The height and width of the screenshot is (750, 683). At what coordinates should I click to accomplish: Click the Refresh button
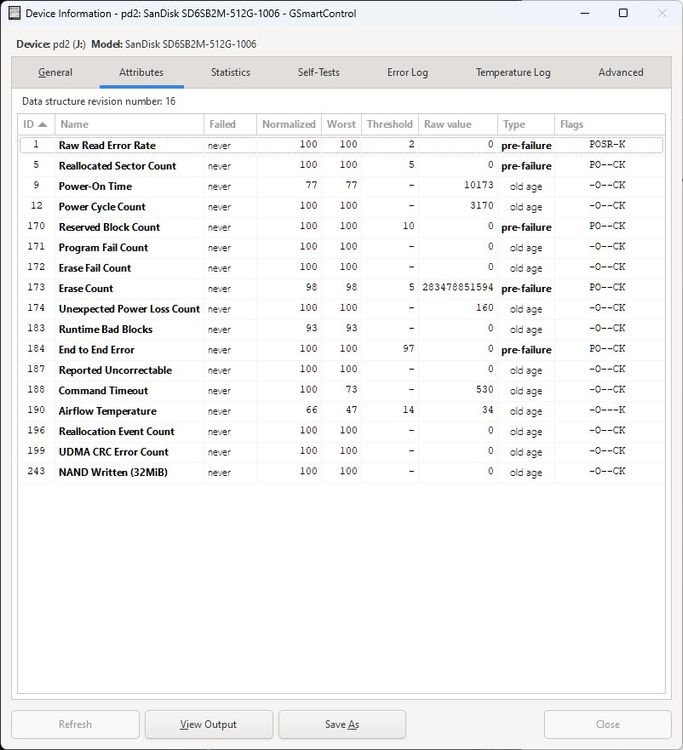click(75, 724)
